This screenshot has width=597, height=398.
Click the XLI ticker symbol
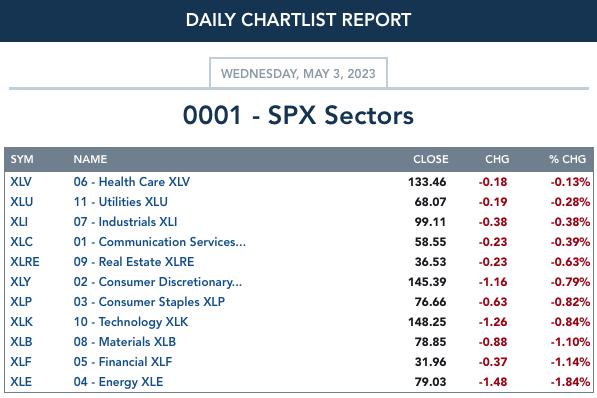[x=19, y=222]
